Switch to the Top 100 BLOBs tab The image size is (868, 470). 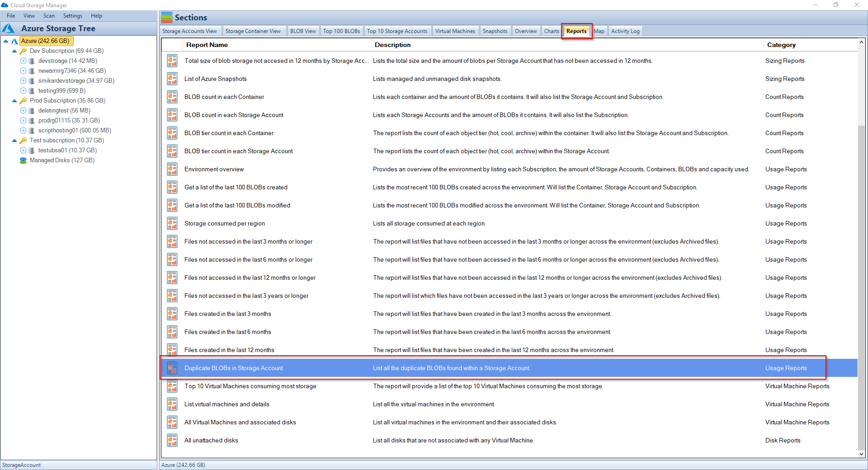click(341, 31)
